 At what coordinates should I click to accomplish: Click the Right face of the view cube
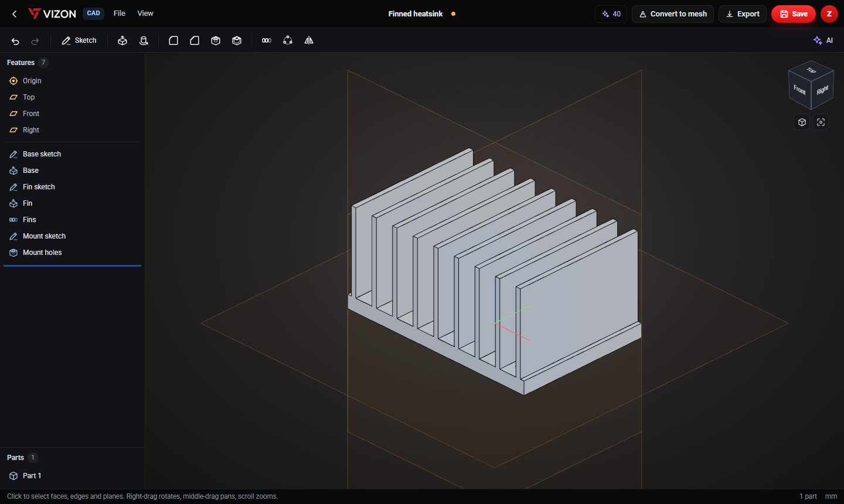click(x=822, y=90)
